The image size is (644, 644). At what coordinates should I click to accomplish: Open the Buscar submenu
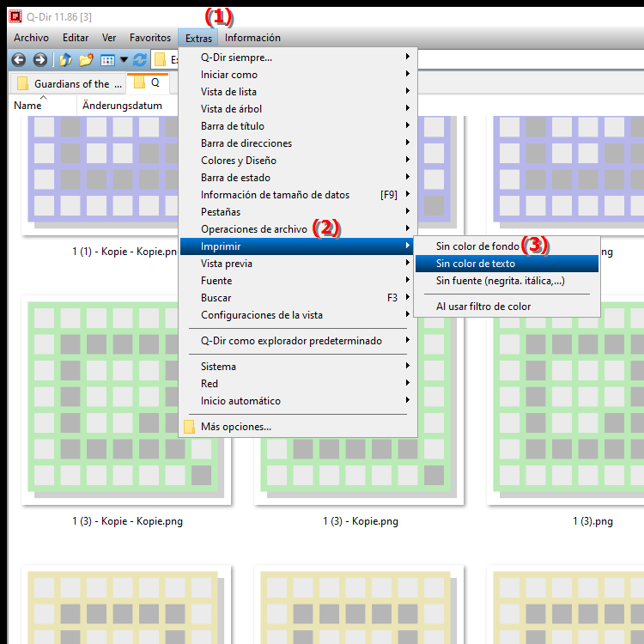coord(299,298)
